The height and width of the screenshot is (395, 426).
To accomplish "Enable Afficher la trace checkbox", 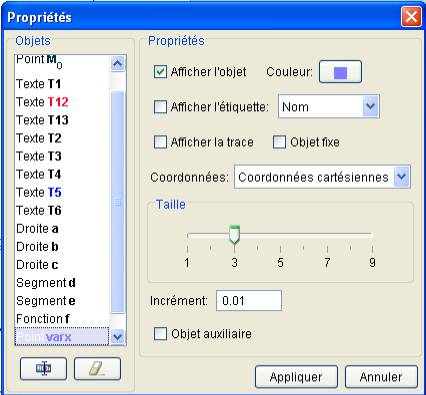I will click(160, 142).
